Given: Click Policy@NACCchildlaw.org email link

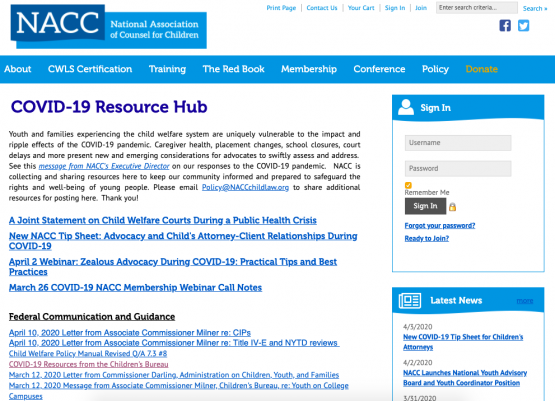Looking at the screenshot, I should (x=245, y=187).
